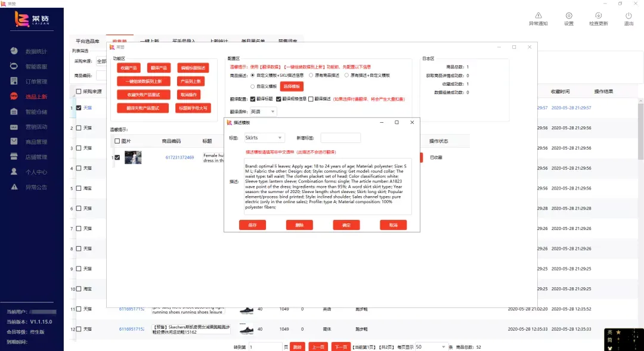Open 营销活动 sale icon in sidebar
The height and width of the screenshot is (351, 644).
click(14, 127)
